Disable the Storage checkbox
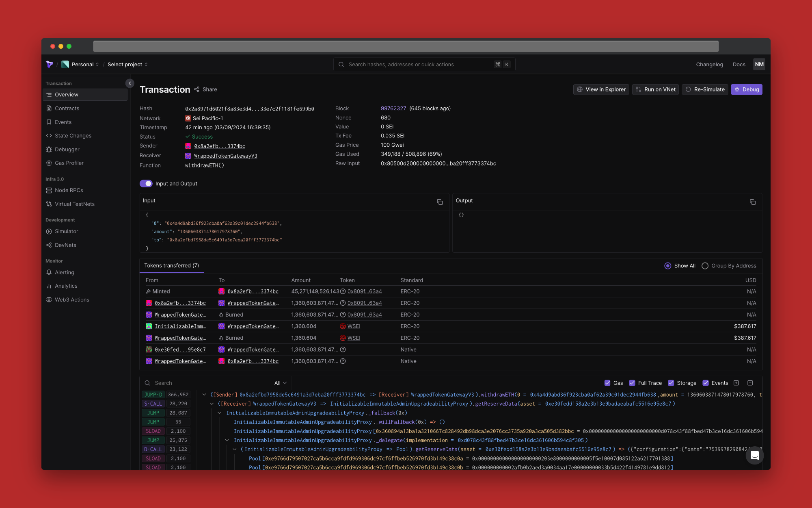 [x=671, y=383]
